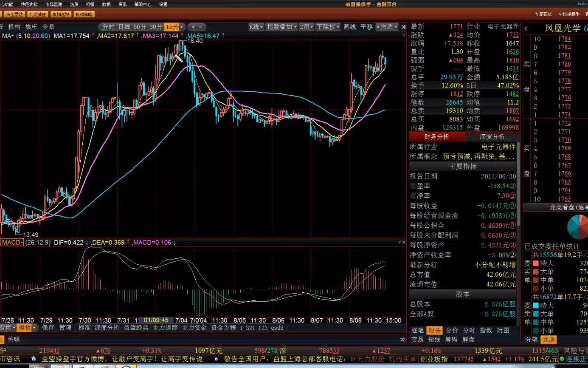Toggle the 平移 pan mode

367,27
